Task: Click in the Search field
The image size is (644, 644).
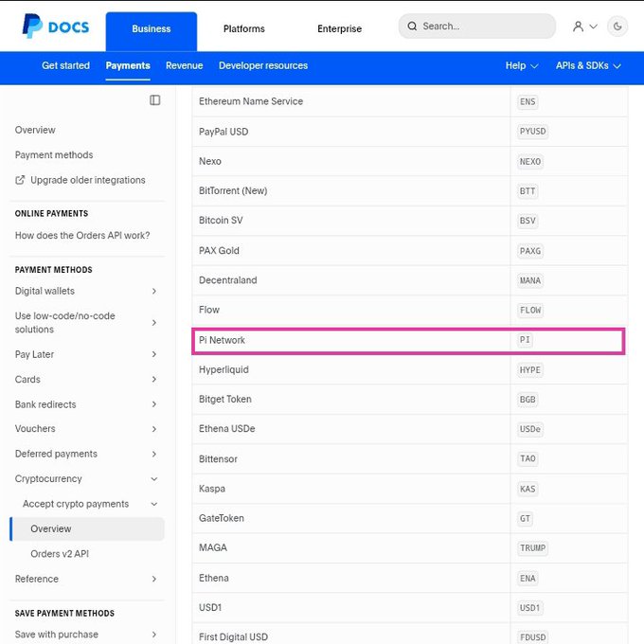Action: coord(476,27)
